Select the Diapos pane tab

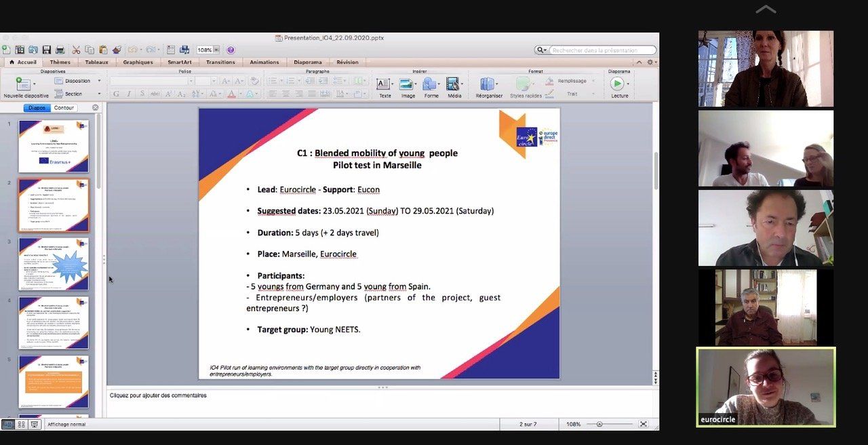[37, 107]
